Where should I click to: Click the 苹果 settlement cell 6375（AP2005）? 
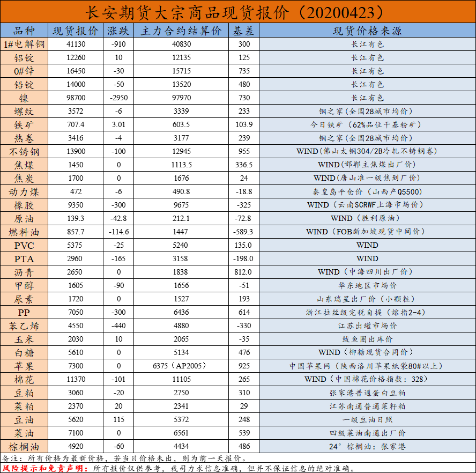[x=181, y=366]
